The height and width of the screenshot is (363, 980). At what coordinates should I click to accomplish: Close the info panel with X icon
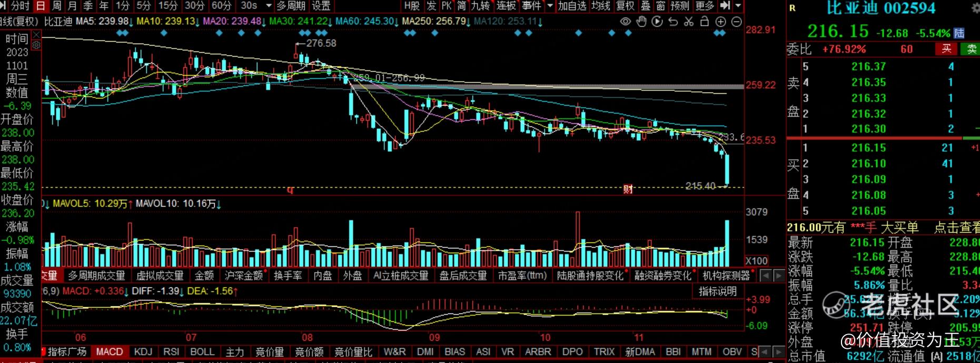pos(36,35)
